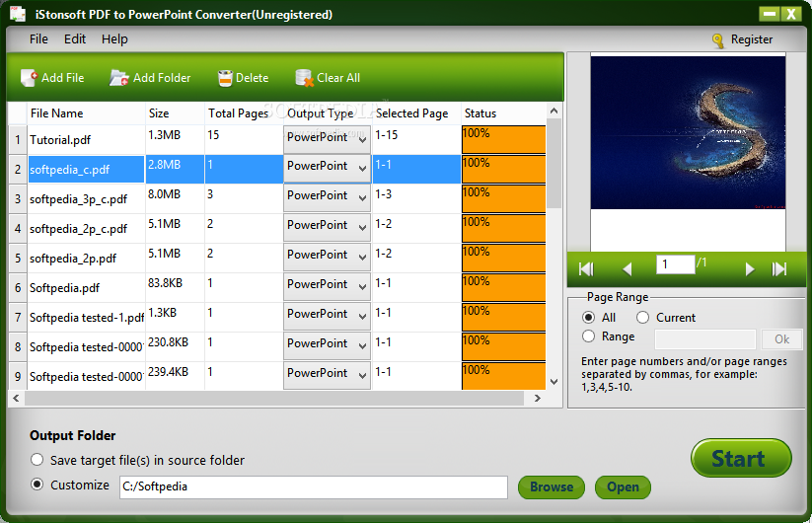Image resolution: width=812 pixels, height=523 pixels.
Task: Click the Browse button
Action: (x=552, y=487)
